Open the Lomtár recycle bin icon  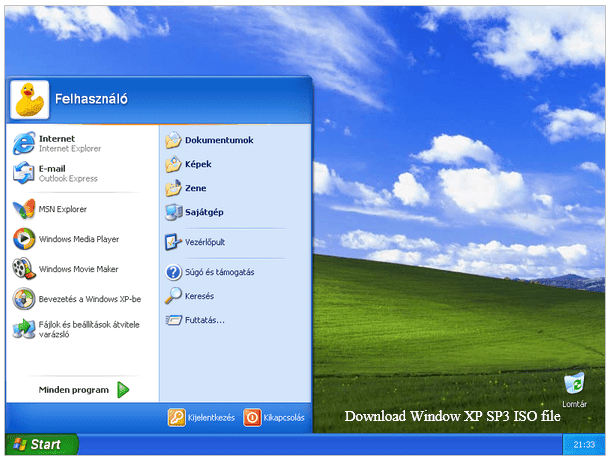coord(574,383)
